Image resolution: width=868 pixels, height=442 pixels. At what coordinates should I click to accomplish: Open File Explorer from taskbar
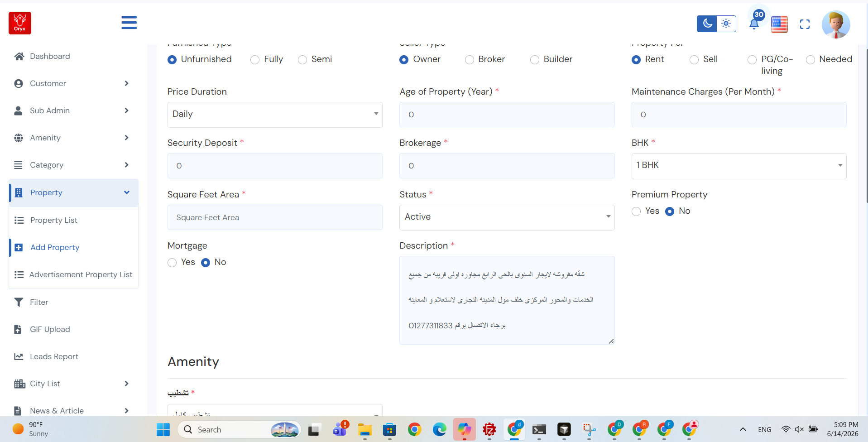pos(365,429)
